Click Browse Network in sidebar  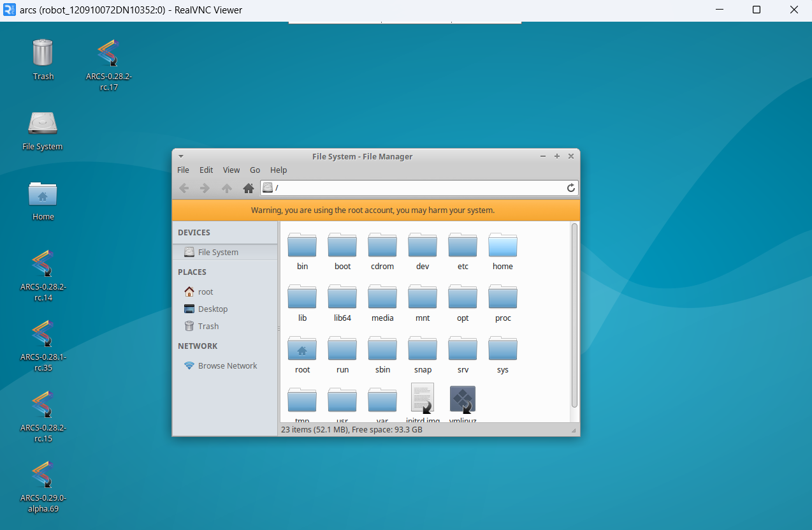click(x=225, y=365)
